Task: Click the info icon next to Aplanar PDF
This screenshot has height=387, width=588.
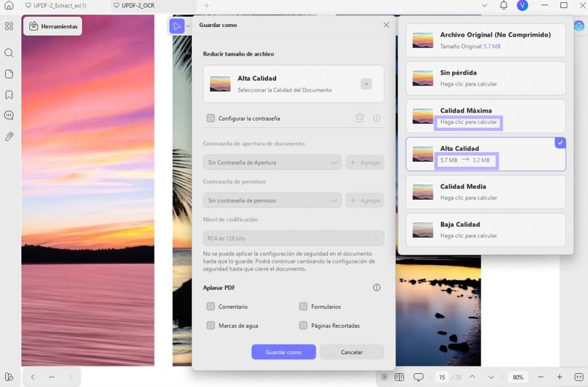Action: tap(377, 288)
